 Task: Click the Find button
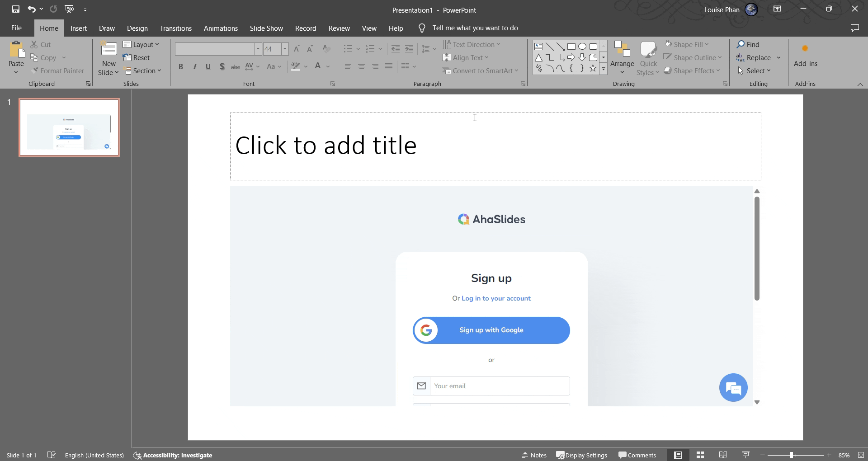(748, 45)
